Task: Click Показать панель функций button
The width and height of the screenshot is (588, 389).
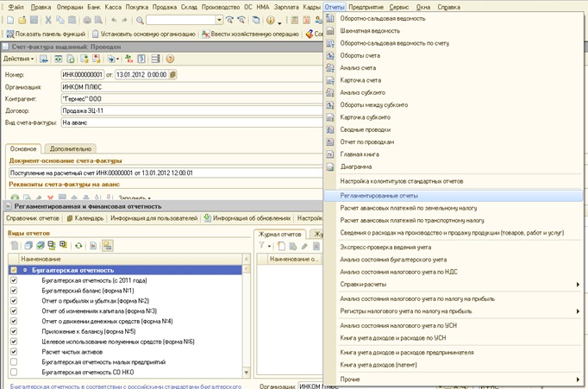Action: click(x=46, y=35)
